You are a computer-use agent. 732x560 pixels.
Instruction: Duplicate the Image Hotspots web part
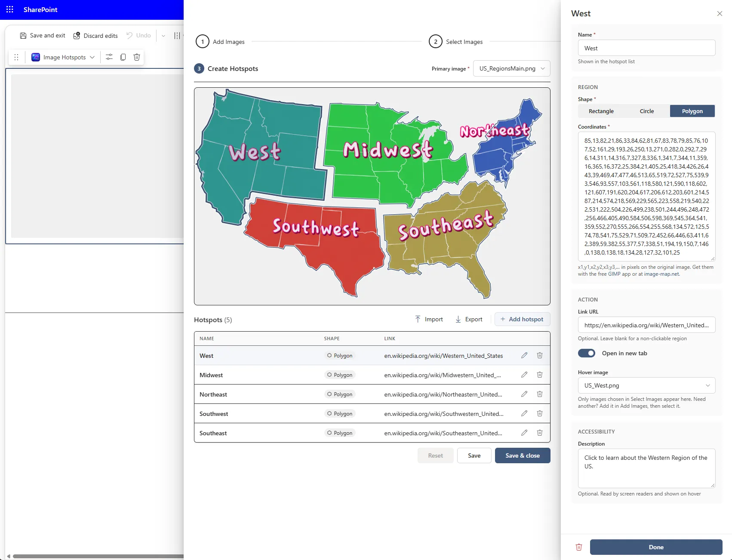(x=123, y=57)
